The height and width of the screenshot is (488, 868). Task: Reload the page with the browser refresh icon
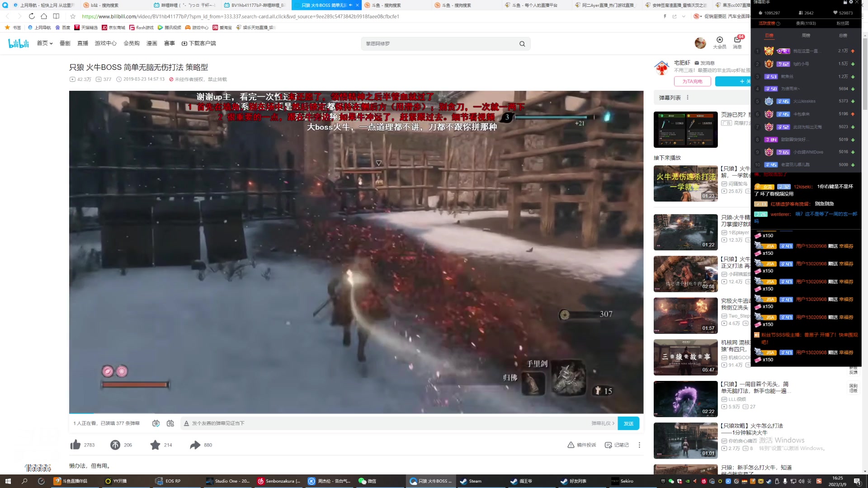[x=32, y=16]
